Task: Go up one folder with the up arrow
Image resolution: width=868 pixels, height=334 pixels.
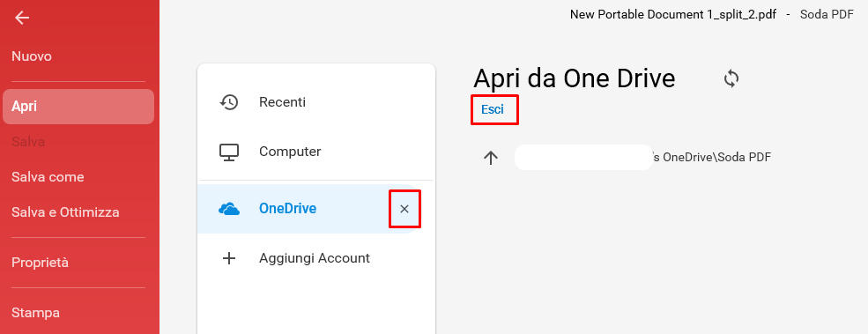Action: tap(491, 158)
